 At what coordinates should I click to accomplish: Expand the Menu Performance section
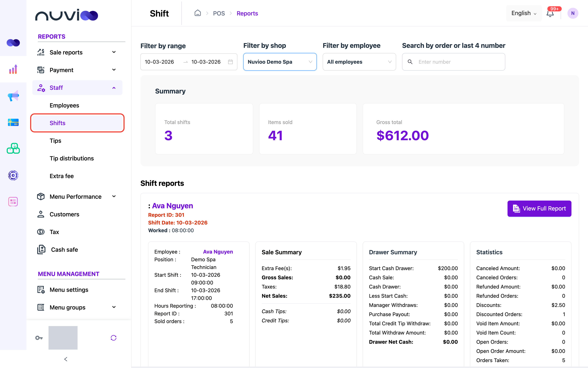tap(114, 196)
